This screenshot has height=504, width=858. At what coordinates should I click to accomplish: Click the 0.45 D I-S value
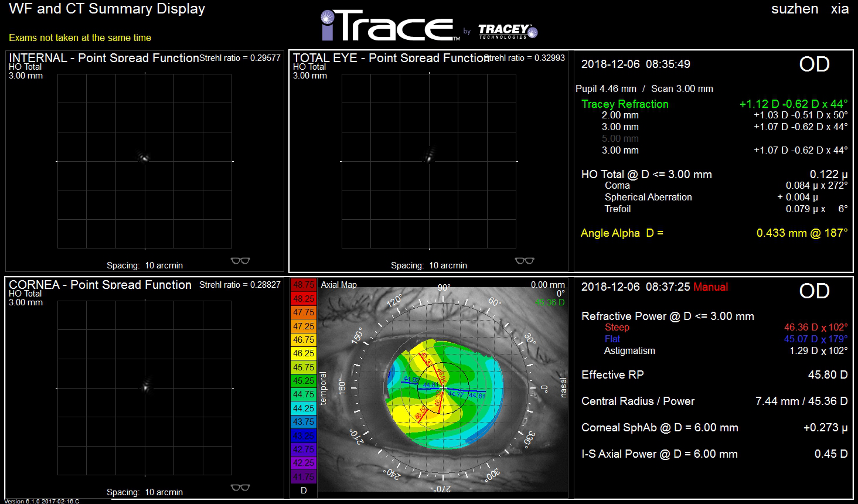831,454
